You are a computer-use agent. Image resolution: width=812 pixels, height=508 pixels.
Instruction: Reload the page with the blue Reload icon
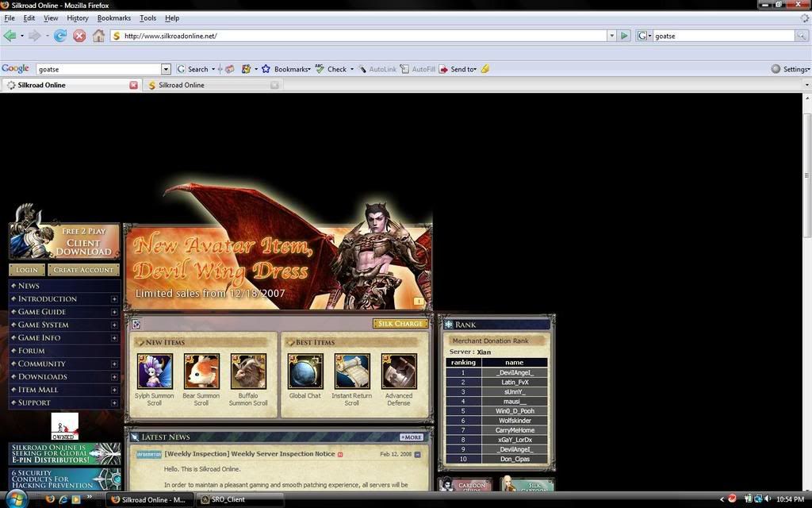60,36
